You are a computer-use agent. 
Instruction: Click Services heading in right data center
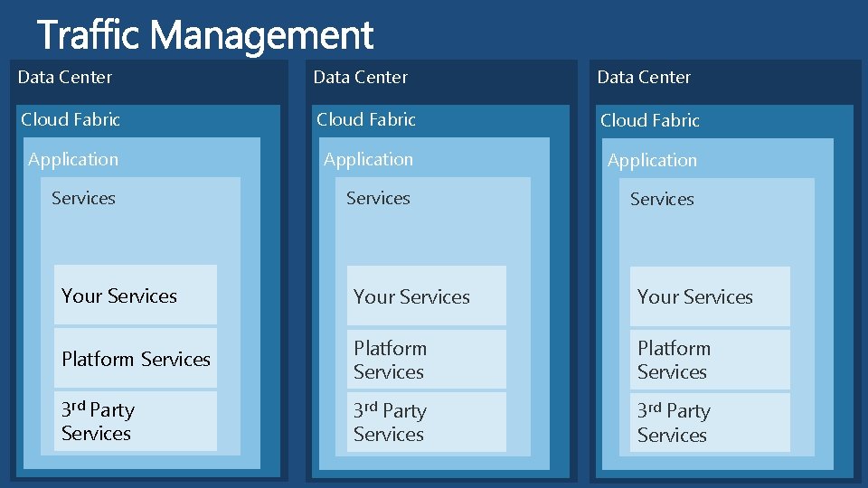tap(662, 199)
